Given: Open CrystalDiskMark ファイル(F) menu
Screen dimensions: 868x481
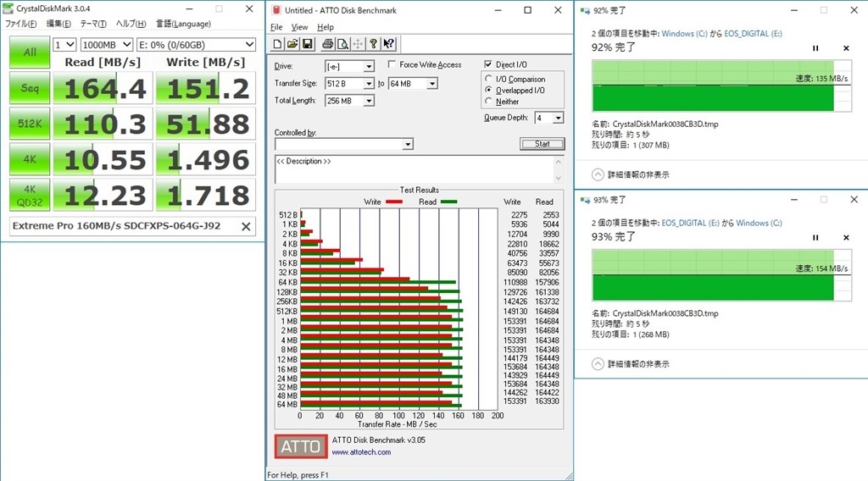Looking at the screenshot, I should pyautogui.click(x=21, y=24).
